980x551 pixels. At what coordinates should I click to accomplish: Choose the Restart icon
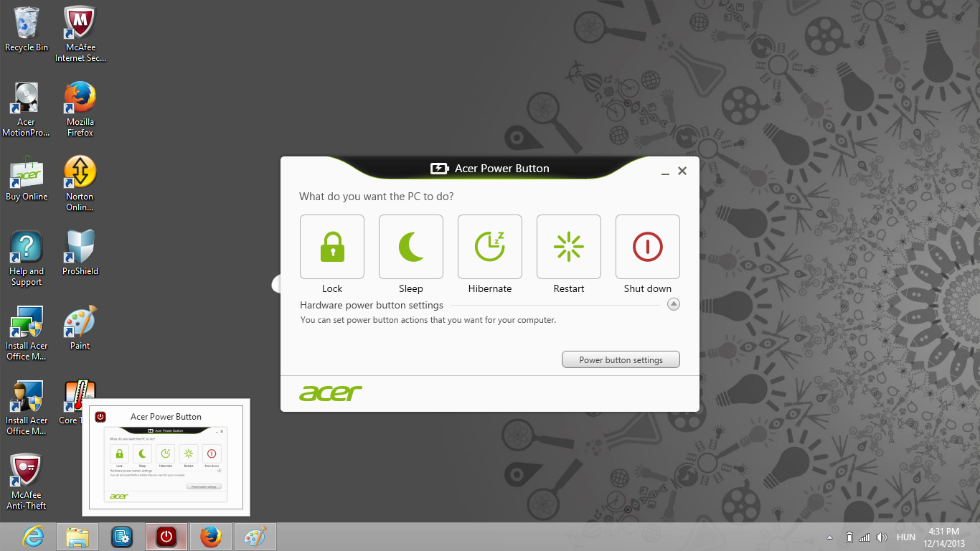point(568,246)
